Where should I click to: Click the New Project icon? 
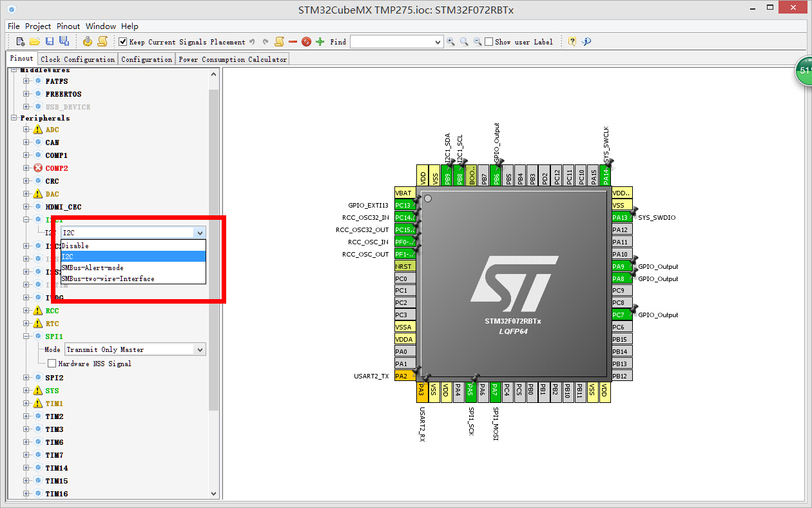(x=21, y=41)
